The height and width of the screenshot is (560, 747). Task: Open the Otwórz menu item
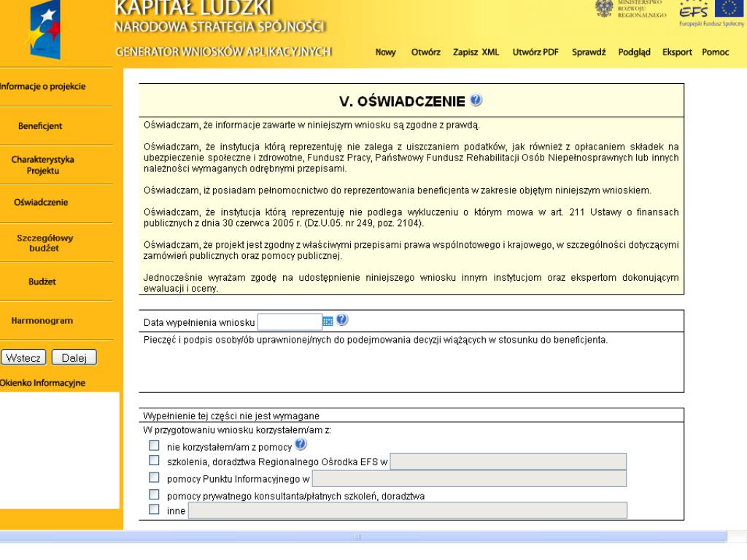426,52
